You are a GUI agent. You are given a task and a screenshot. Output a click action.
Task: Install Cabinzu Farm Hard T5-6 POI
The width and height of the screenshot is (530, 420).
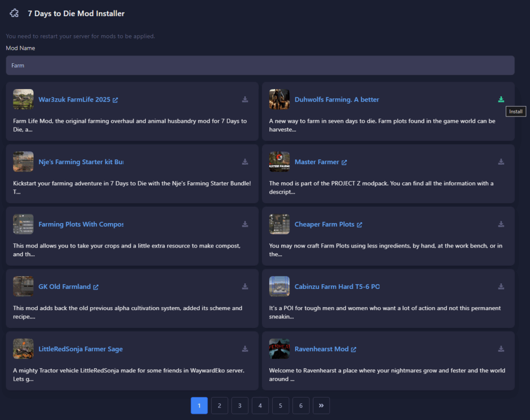(x=500, y=286)
